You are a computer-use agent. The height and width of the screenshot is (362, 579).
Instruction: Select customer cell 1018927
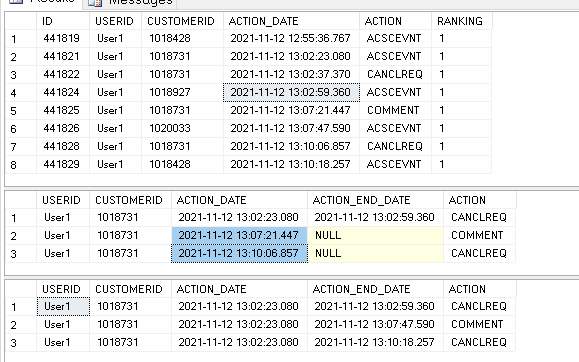pyautogui.click(x=182, y=92)
